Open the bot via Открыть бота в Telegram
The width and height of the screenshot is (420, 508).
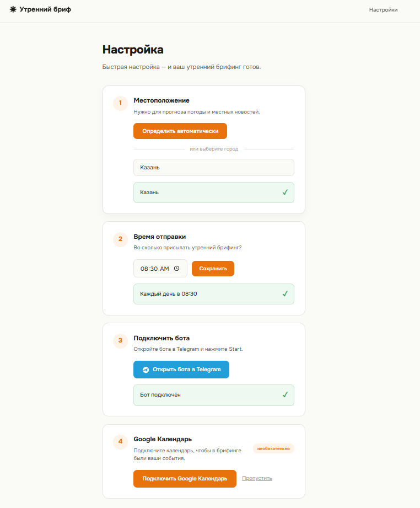(181, 370)
